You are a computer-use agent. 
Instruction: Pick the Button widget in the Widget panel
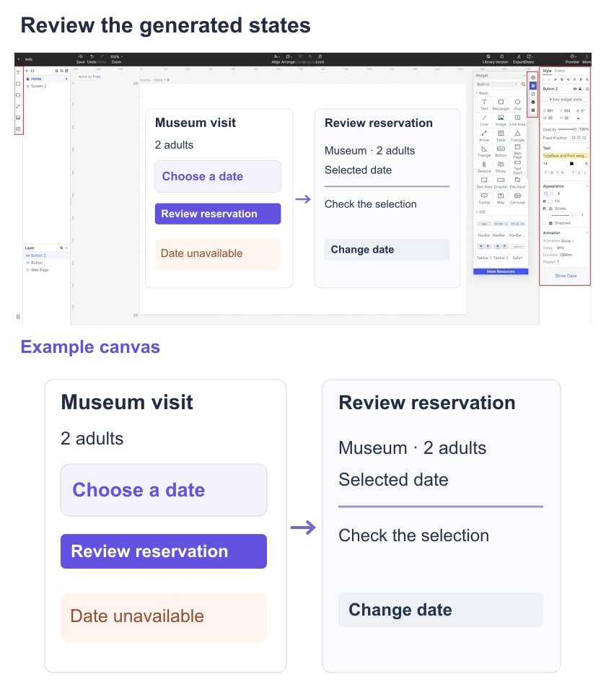pyautogui.click(x=501, y=151)
